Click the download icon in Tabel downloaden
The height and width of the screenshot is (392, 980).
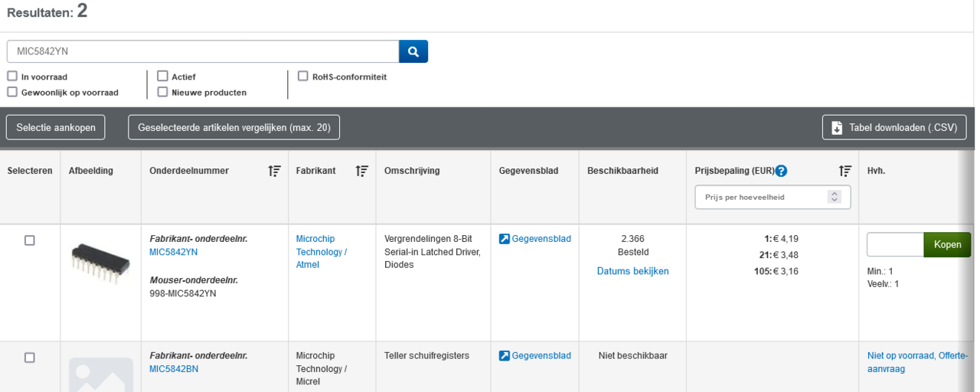point(837,128)
